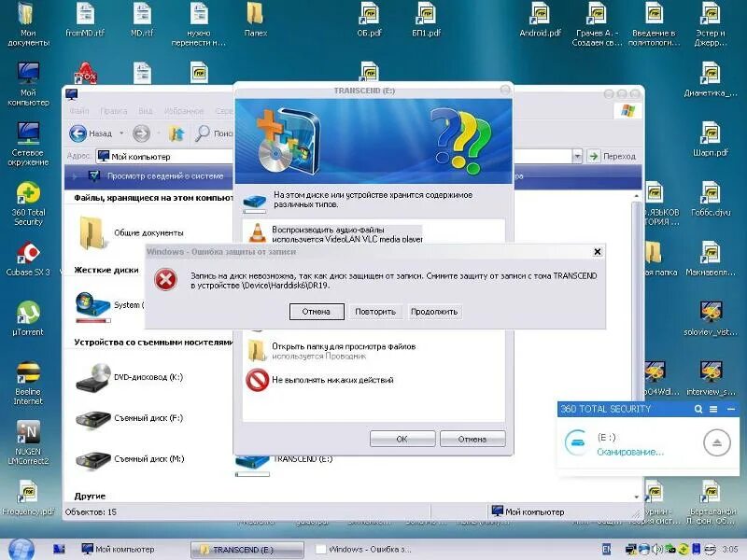Switch to Windows - Ошибка taskbar button
Screen dimensions: 747x560
point(365,549)
